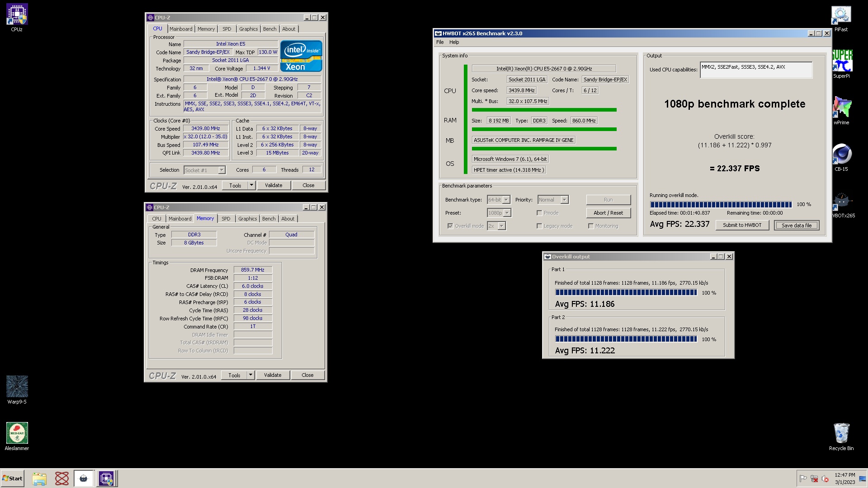868x488 pixels.
Task: Click the Part 2 progress bar
Action: (626, 339)
